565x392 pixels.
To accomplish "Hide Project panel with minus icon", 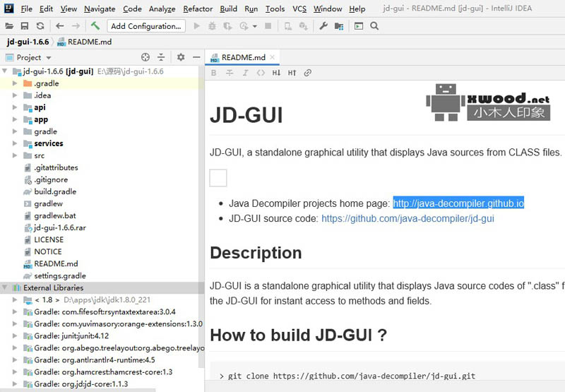I will coord(196,57).
